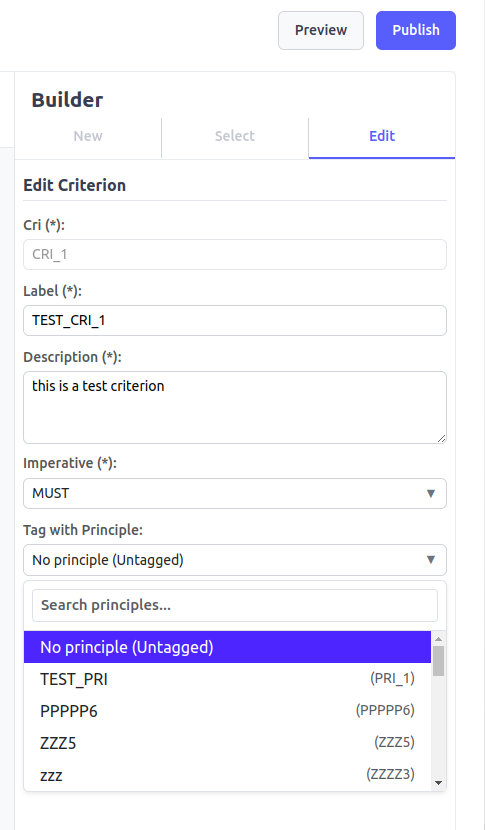Switch to the New tab
This screenshot has width=485, height=830.
[x=88, y=136]
